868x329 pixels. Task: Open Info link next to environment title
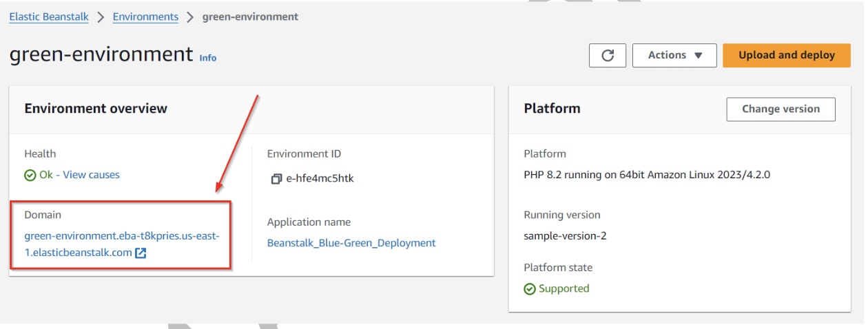click(x=208, y=59)
